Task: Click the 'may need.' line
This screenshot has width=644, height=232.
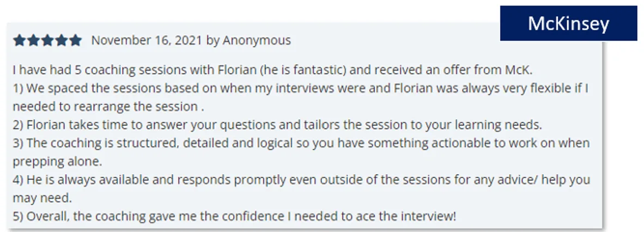Action: (42, 198)
